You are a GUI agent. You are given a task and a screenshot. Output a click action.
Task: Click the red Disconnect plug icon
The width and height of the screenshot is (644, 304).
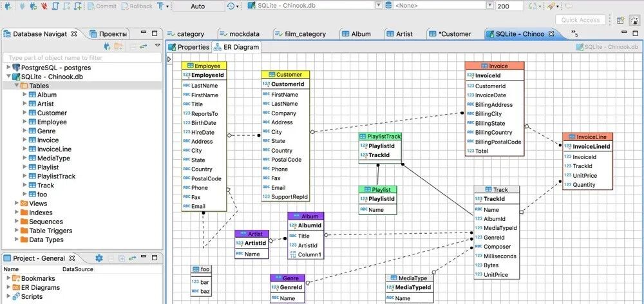(x=44, y=6)
